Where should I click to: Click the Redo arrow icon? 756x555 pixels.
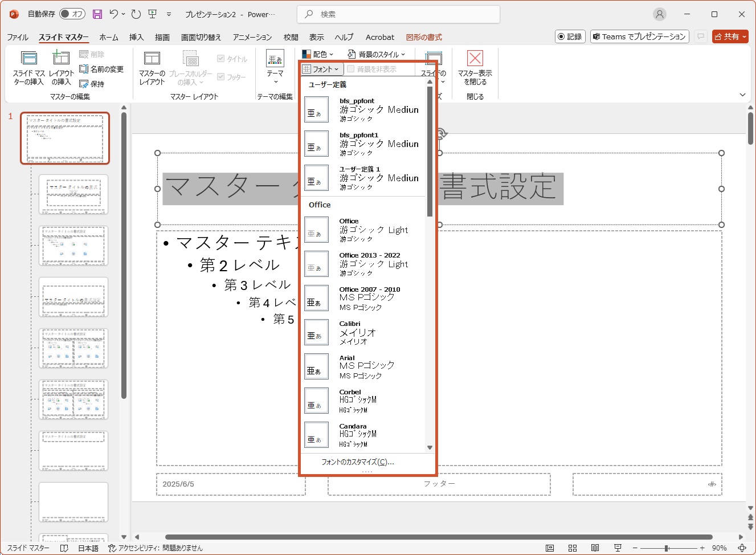(x=136, y=14)
